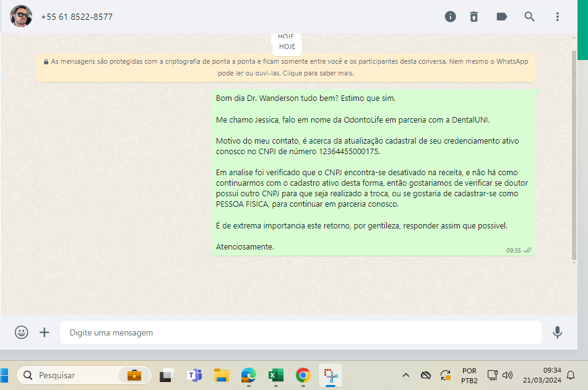Screen dimensions: 588x390
Task: Click 'Me chamo Jessica' sentence
Action: click(353, 120)
